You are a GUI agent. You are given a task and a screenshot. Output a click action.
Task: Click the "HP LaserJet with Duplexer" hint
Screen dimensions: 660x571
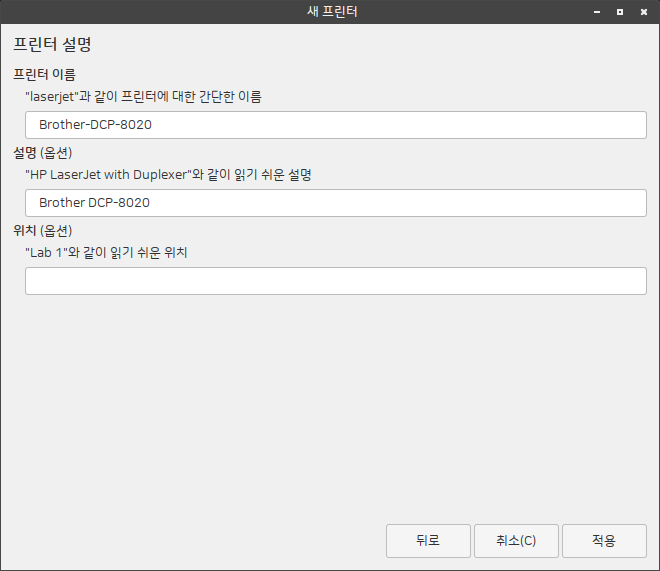pos(167,175)
